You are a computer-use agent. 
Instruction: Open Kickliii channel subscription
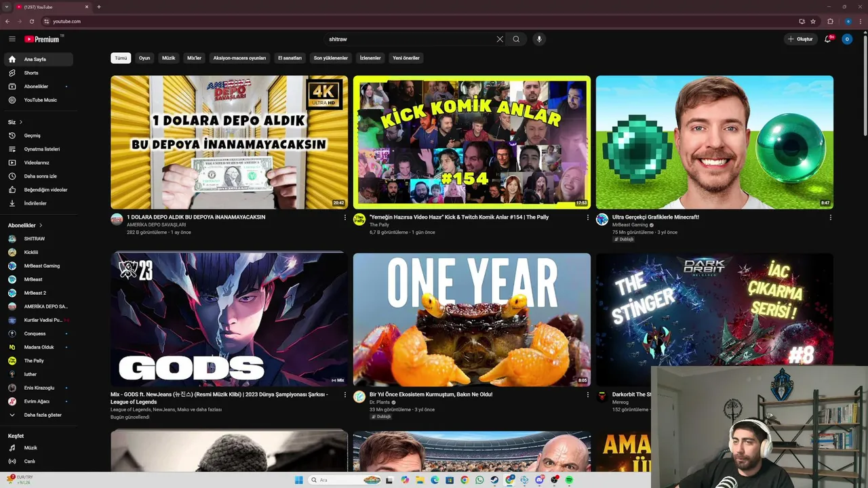[x=39, y=252]
